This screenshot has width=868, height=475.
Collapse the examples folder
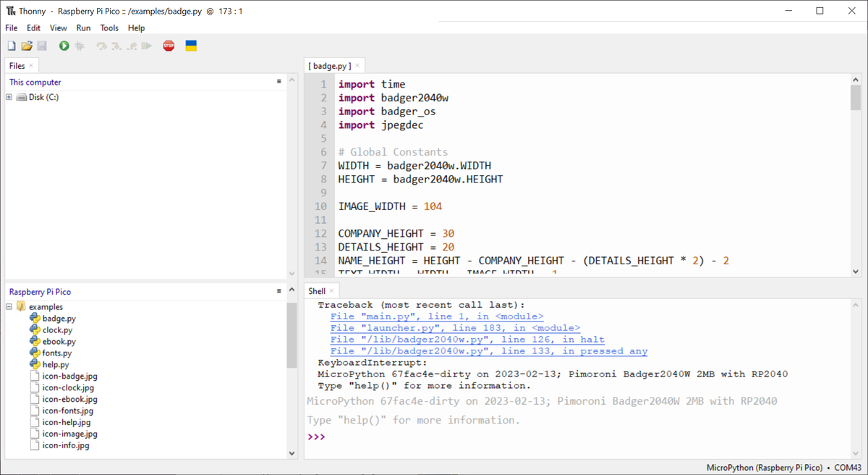pyautogui.click(x=8, y=306)
